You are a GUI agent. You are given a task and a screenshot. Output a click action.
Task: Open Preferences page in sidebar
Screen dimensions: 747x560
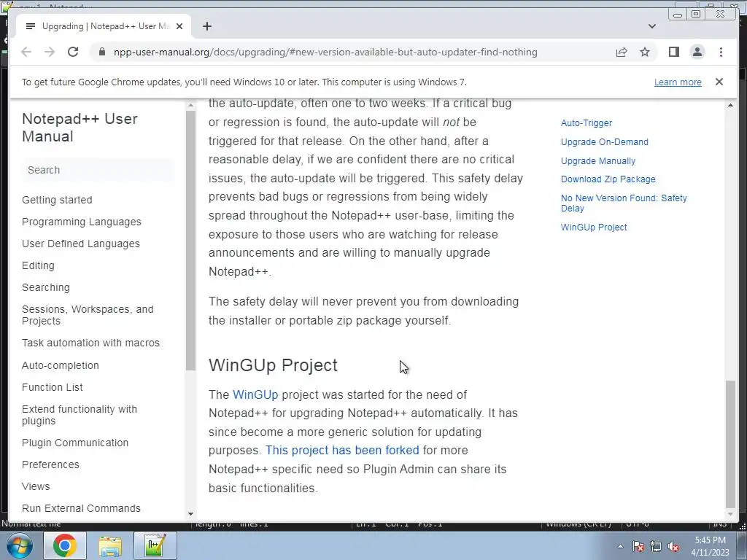tap(50, 464)
